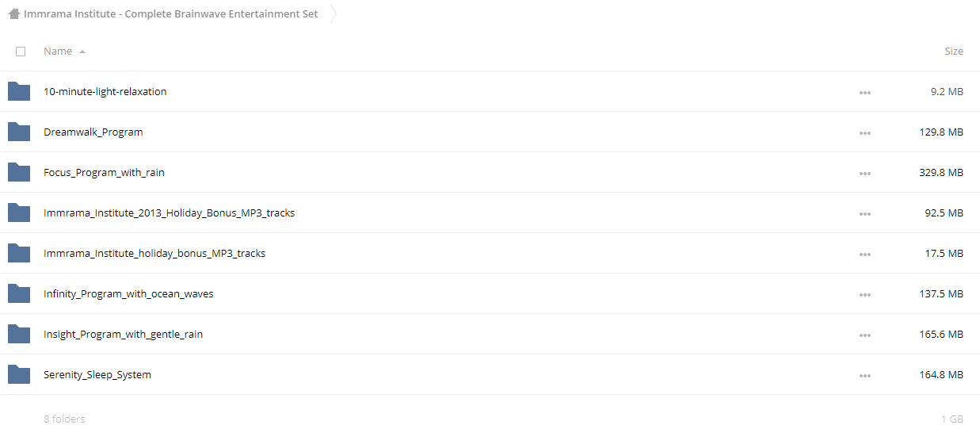The image size is (980, 448).
Task: Click the Focus_Program_with_rain folder icon
Action: click(x=19, y=172)
